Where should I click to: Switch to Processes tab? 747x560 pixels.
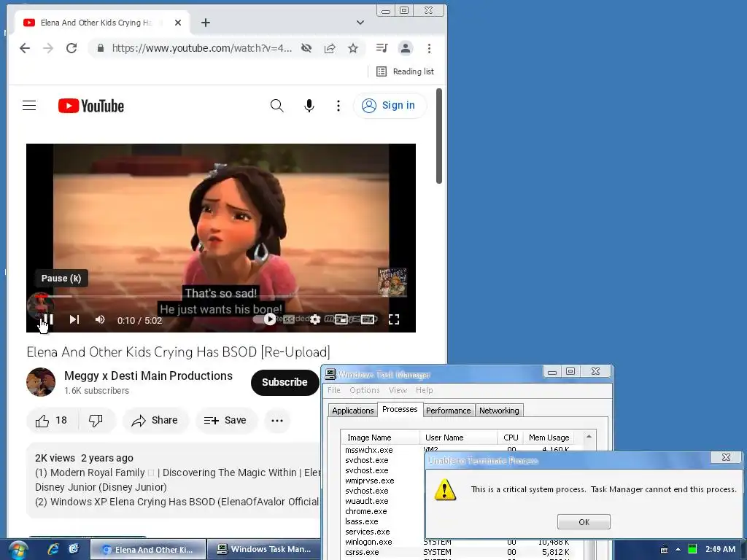tap(400, 409)
